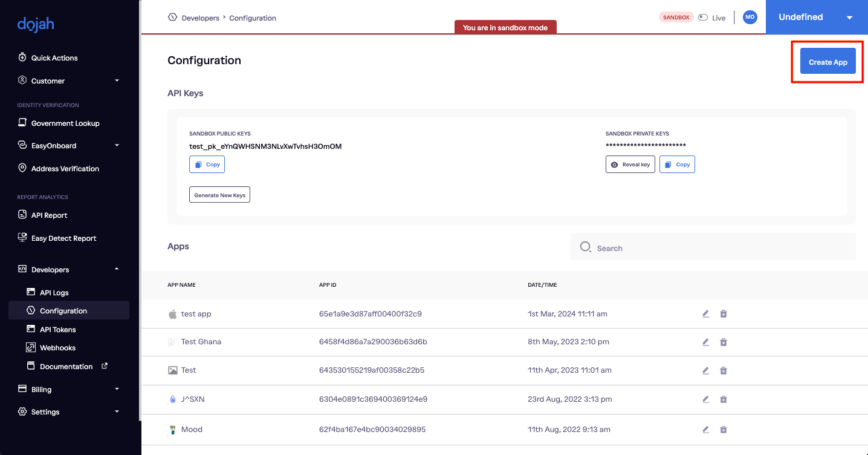Open the Undefined account dropdown

tap(817, 17)
